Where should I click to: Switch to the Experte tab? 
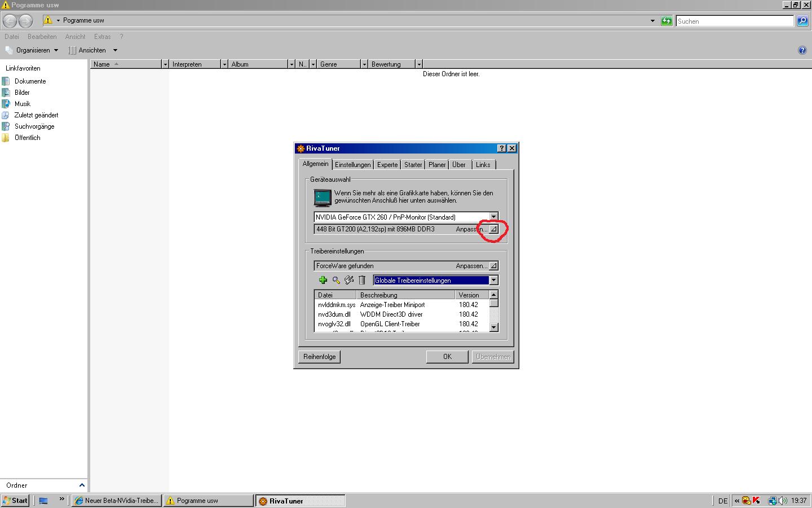point(387,165)
